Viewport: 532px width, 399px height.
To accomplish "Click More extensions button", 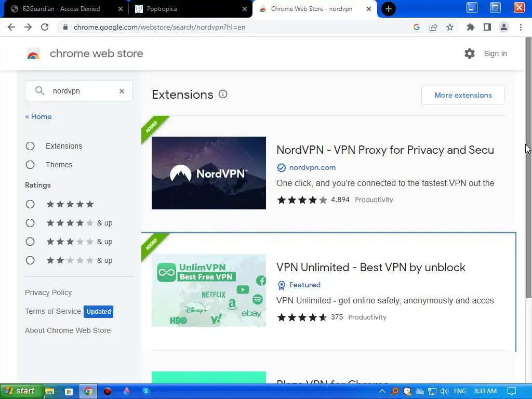I will pyautogui.click(x=463, y=95).
